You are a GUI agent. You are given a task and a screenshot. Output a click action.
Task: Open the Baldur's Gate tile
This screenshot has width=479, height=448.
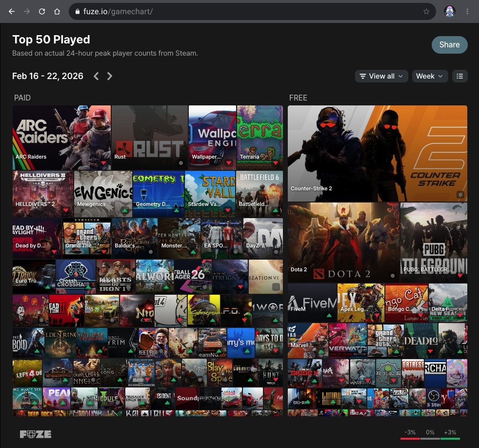(135, 238)
